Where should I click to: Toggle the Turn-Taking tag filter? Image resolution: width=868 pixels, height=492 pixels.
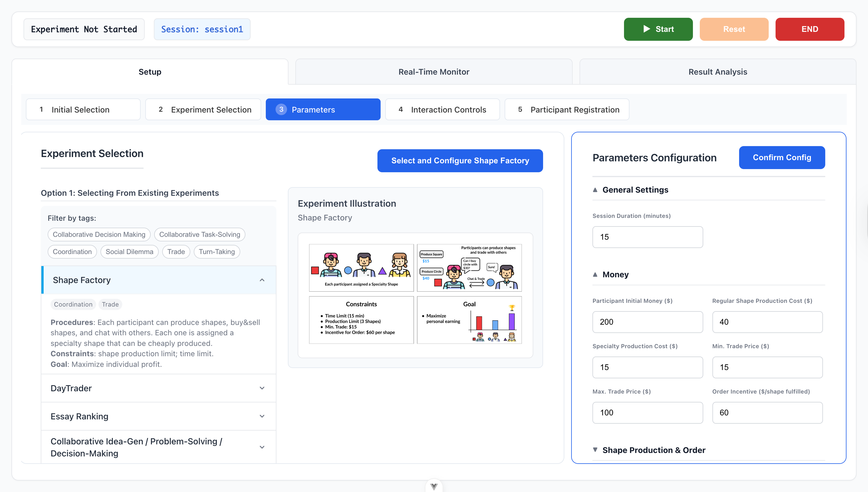pos(217,252)
